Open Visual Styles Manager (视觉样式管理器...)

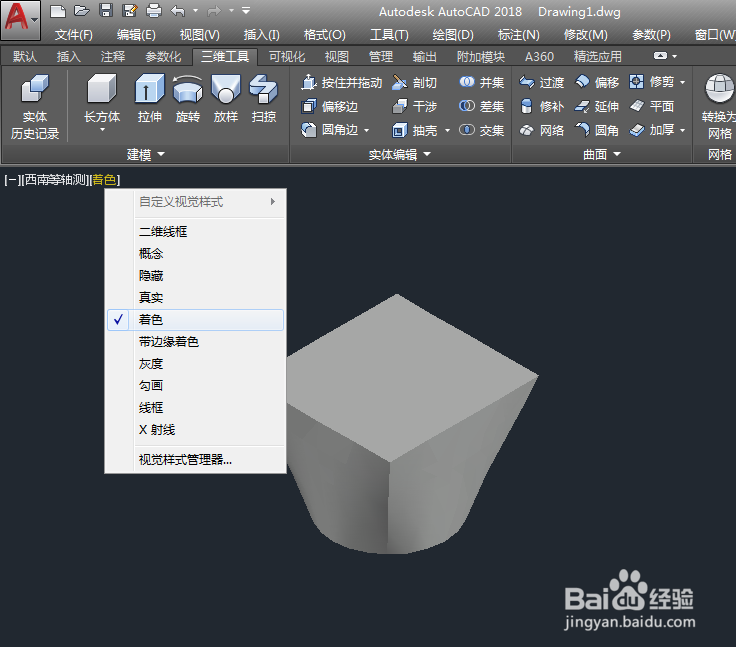click(x=196, y=460)
